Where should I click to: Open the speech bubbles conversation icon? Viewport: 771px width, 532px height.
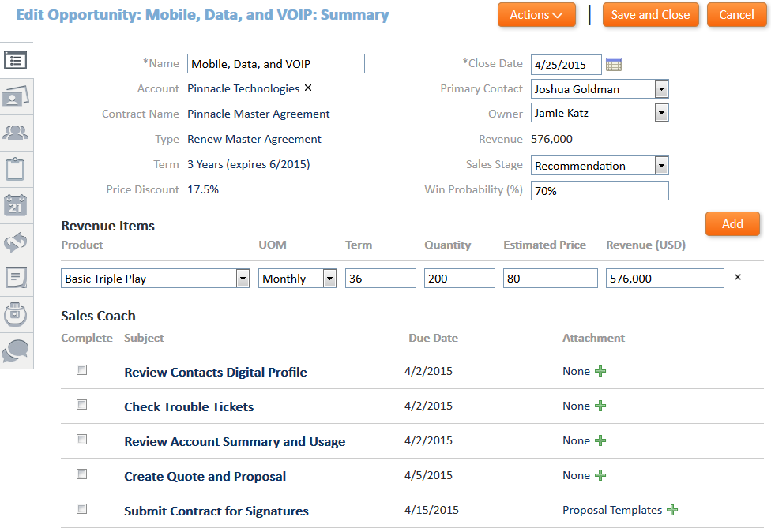point(16,350)
